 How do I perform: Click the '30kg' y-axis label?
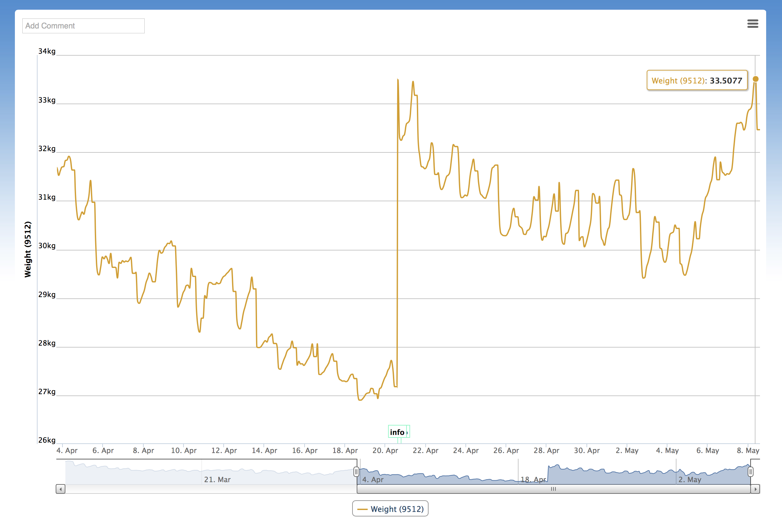pyautogui.click(x=47, y=246)
